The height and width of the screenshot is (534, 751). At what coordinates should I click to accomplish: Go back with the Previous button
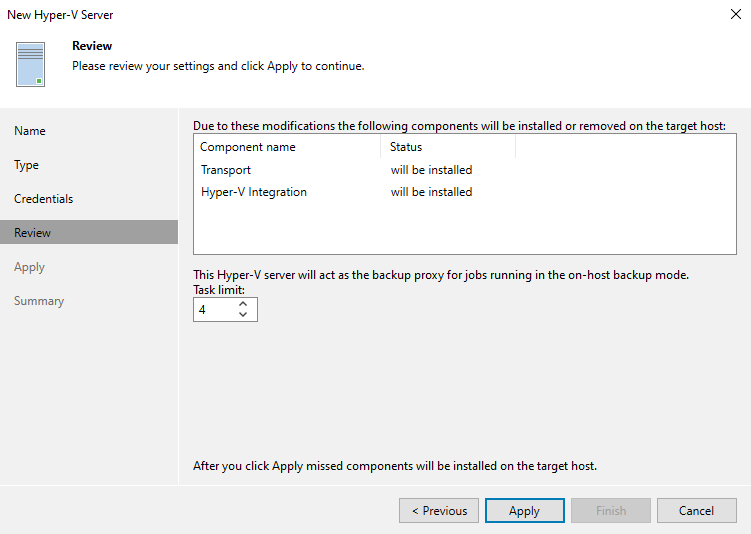coord(439,510)
